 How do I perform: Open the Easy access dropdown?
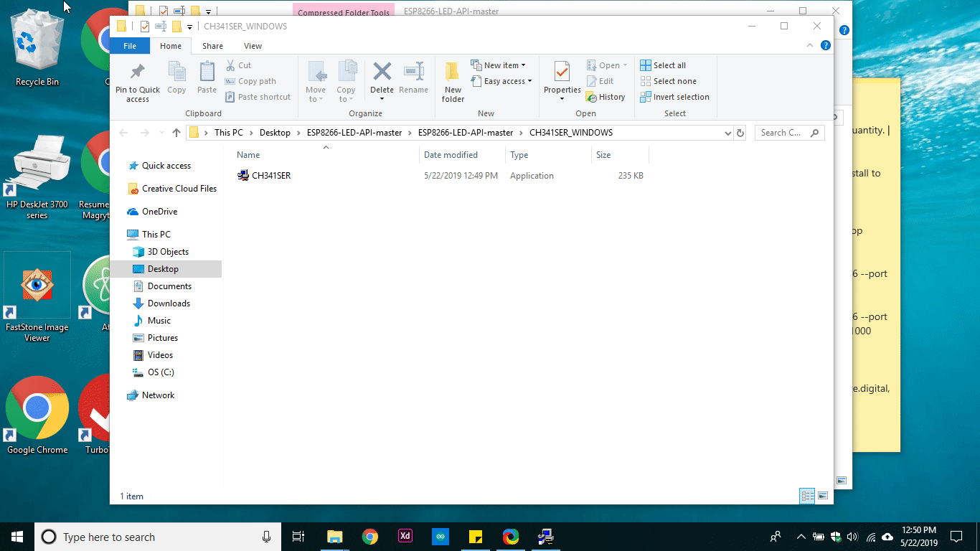501,81
